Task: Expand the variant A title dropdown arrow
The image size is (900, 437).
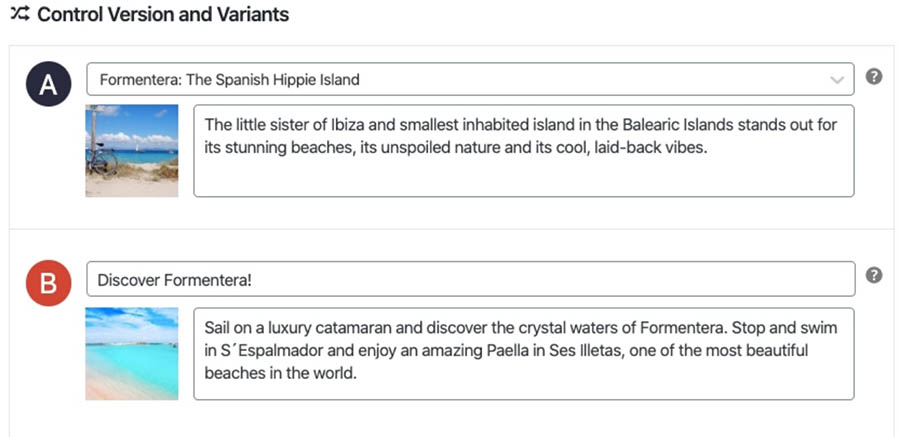Action: click(837, 80)
